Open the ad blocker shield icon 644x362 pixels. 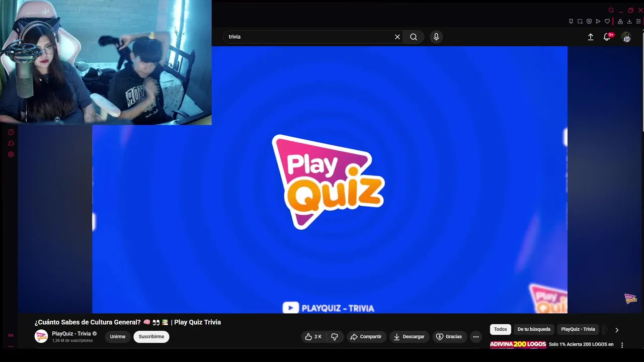589,22
